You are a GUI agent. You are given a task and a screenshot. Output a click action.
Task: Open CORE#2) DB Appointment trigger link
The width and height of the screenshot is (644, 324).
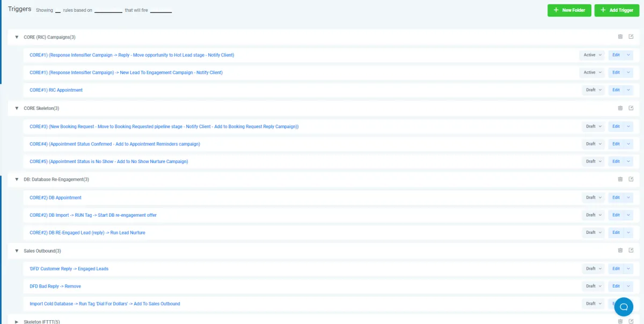[x=55, y=197]
